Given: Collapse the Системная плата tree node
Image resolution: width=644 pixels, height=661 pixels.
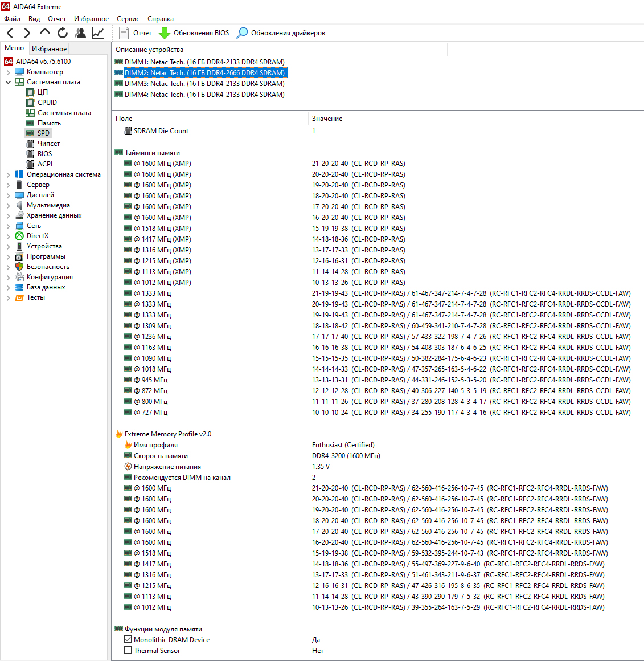Looking at the screenshot, I should click(x=8, y=82).
